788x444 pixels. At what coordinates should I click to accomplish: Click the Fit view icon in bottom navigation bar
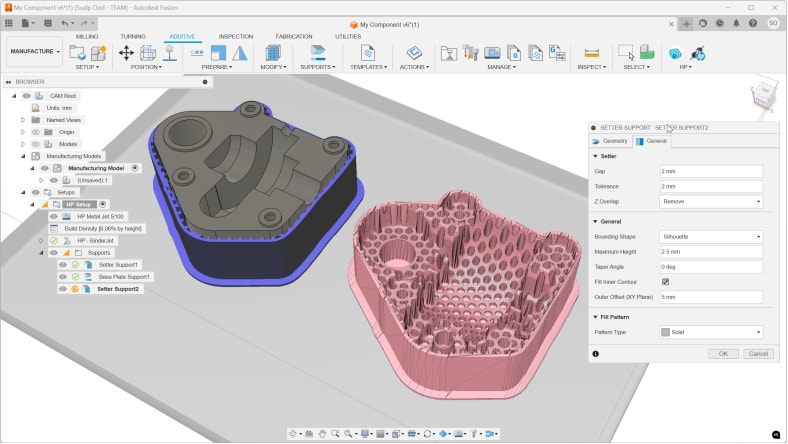click(x=348, y=433)
